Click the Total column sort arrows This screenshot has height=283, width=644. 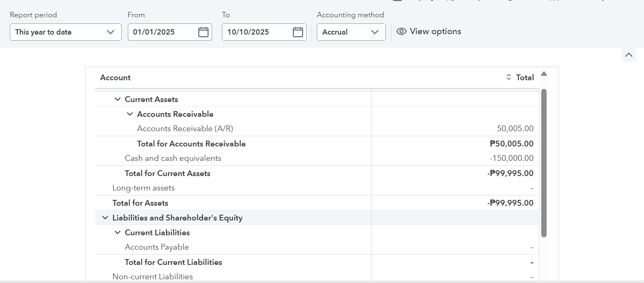(x=508, y=77)
